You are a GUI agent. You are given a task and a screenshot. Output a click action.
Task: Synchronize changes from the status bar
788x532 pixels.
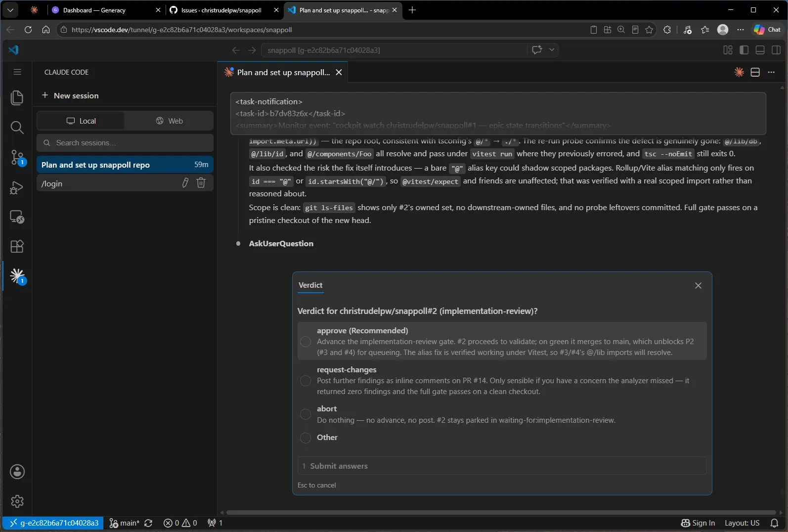148,523
